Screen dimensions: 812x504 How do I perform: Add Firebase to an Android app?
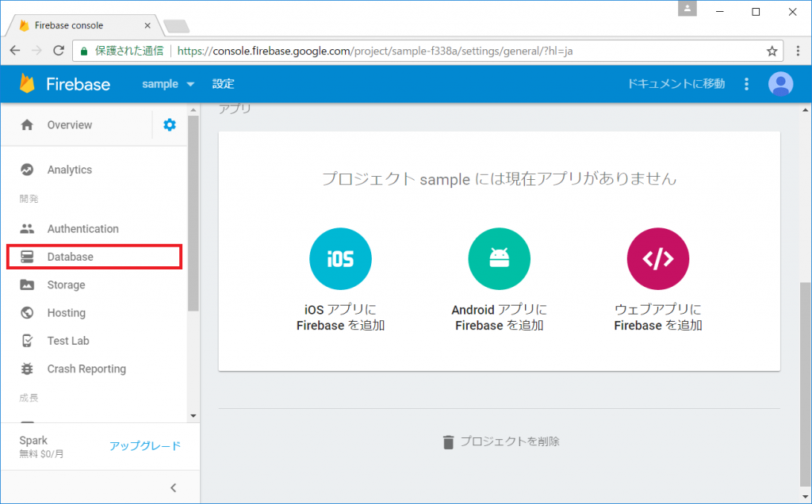pos(499,258)
